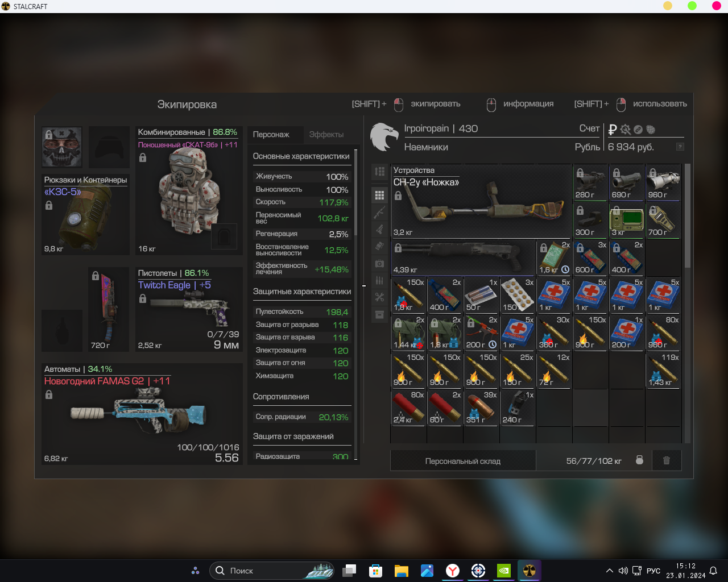Open the NVIDIA app in taskbar
This screenshot has height=582, width=728.
(504, 571)
